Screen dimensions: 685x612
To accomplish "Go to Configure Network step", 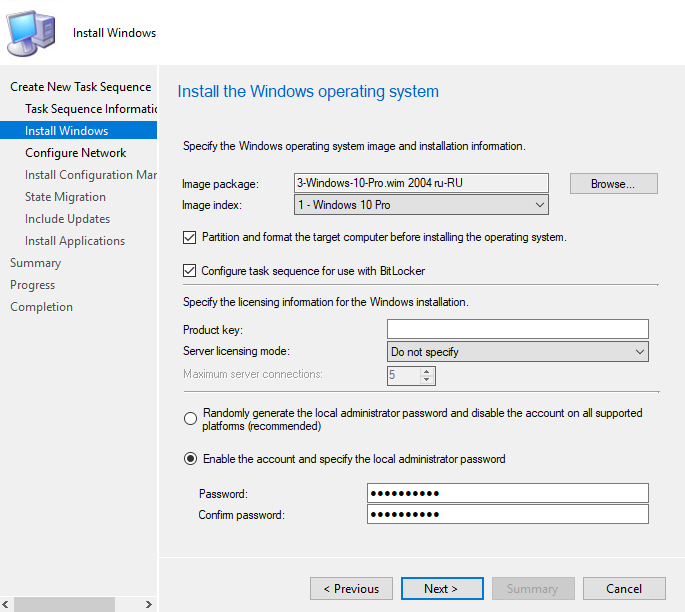I will 76,153.
